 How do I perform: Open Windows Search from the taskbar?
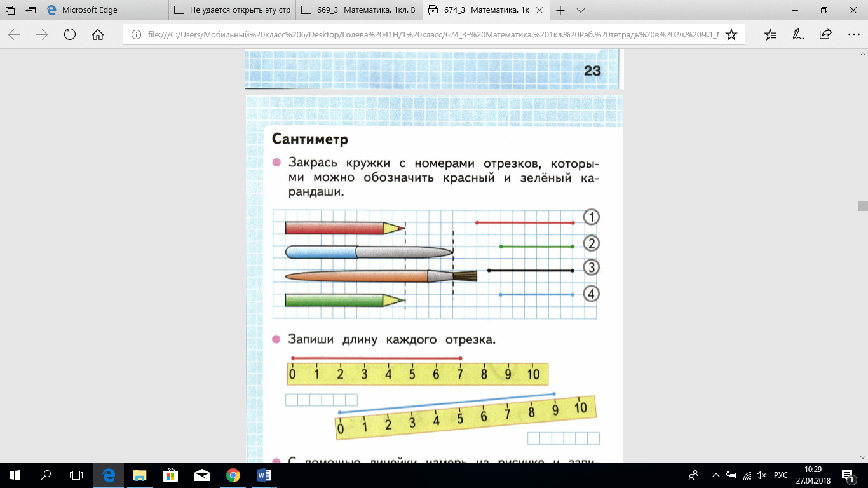click(x=46, y=475)
